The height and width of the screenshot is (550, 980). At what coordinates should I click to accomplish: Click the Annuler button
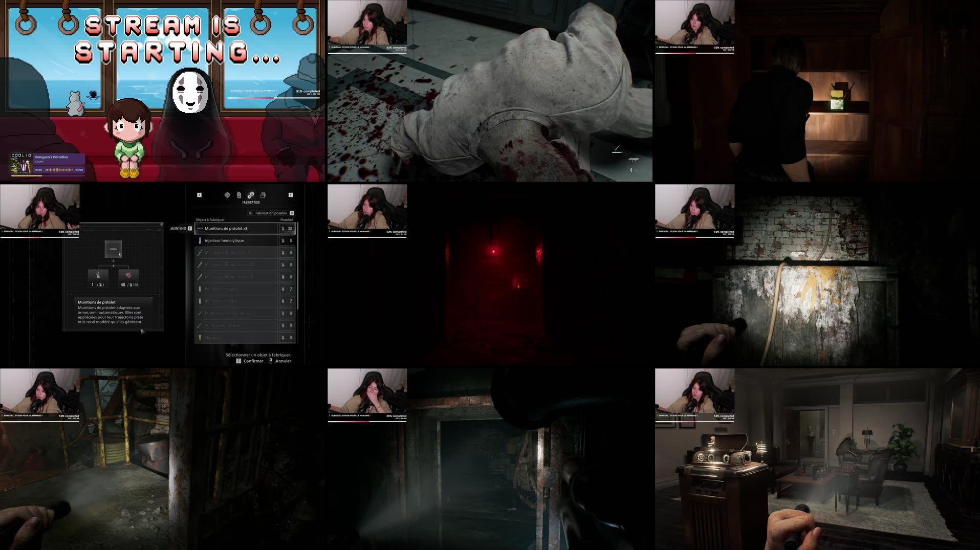[283, 361]
